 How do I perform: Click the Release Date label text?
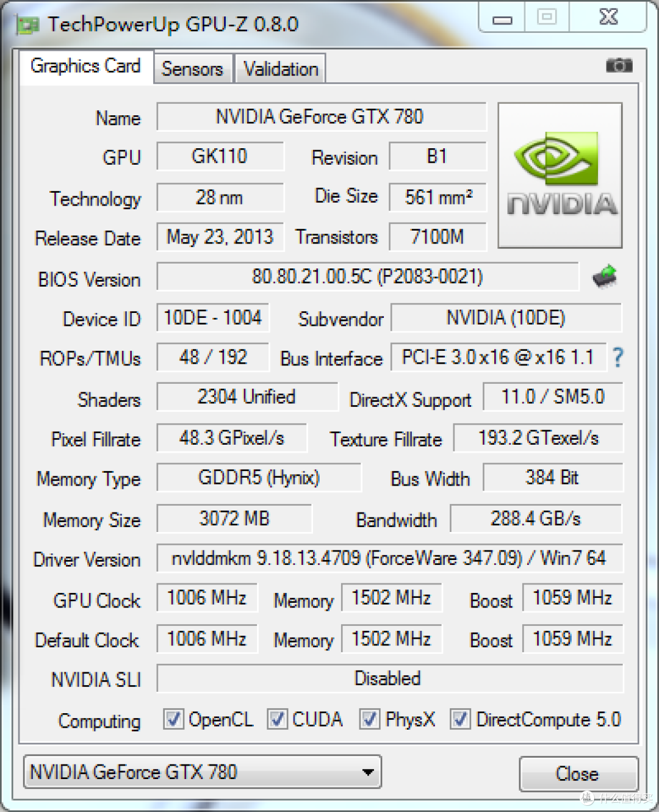[x=88, y=238]
